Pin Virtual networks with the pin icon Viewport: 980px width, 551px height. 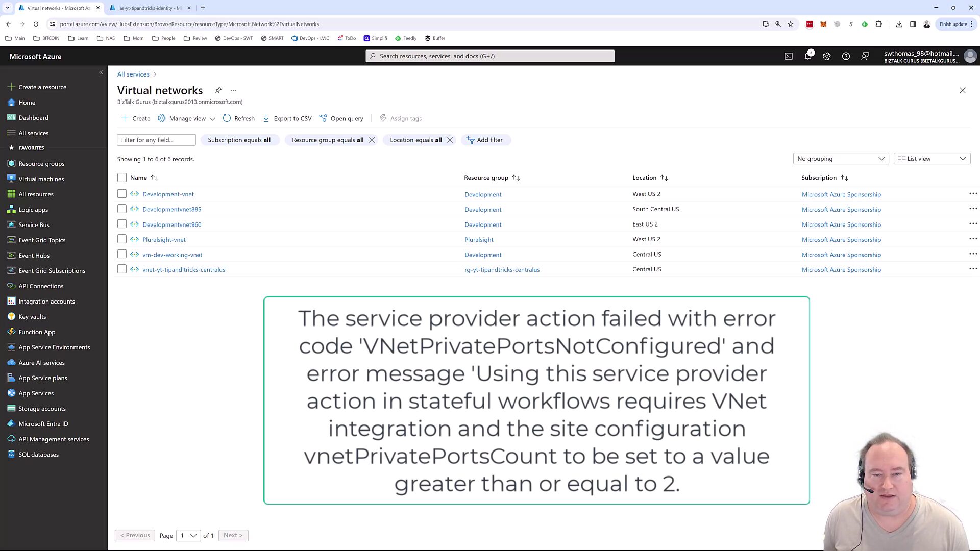pyautogui.click(x=218, y=90)
